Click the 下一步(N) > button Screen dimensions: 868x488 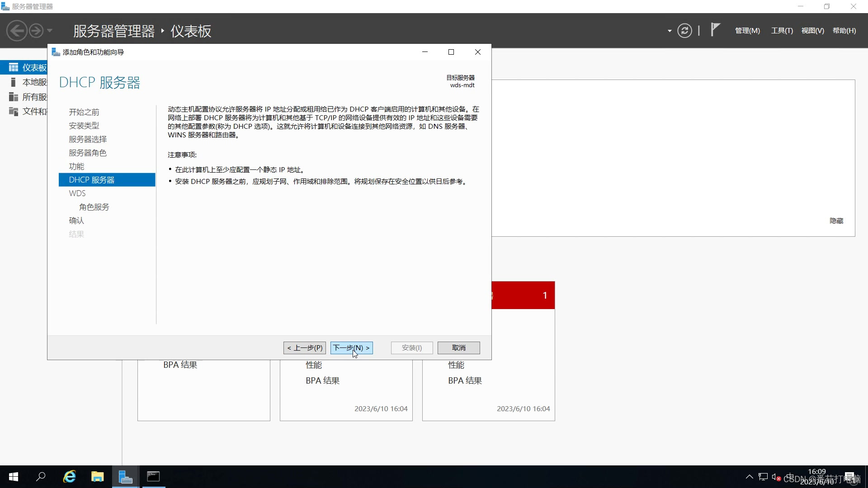[x=351, y=348]
